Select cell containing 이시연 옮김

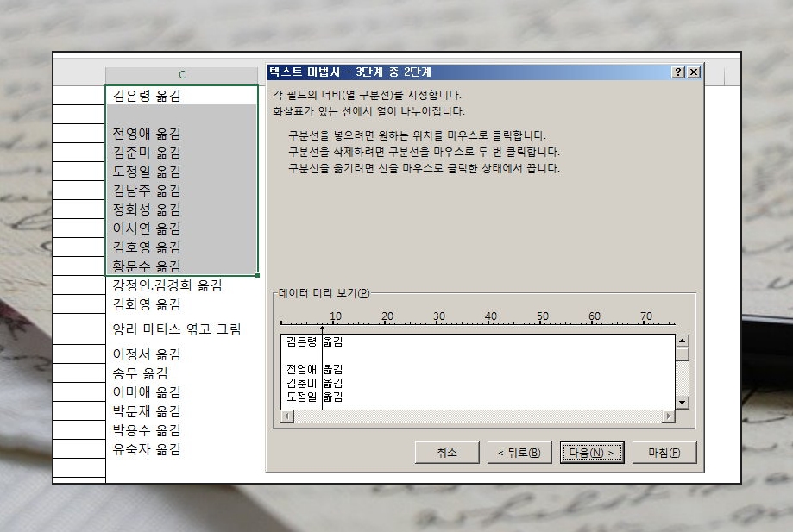(x=181, y=228)
